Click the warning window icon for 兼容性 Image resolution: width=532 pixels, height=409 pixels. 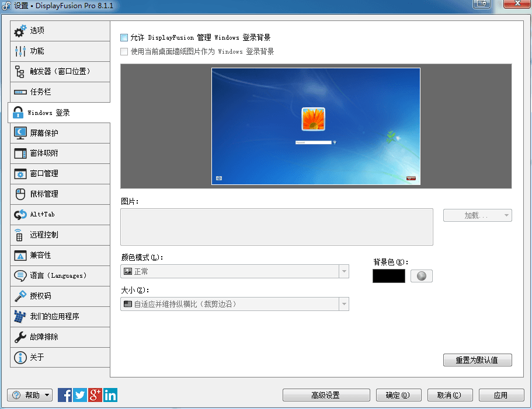(20, 255)
